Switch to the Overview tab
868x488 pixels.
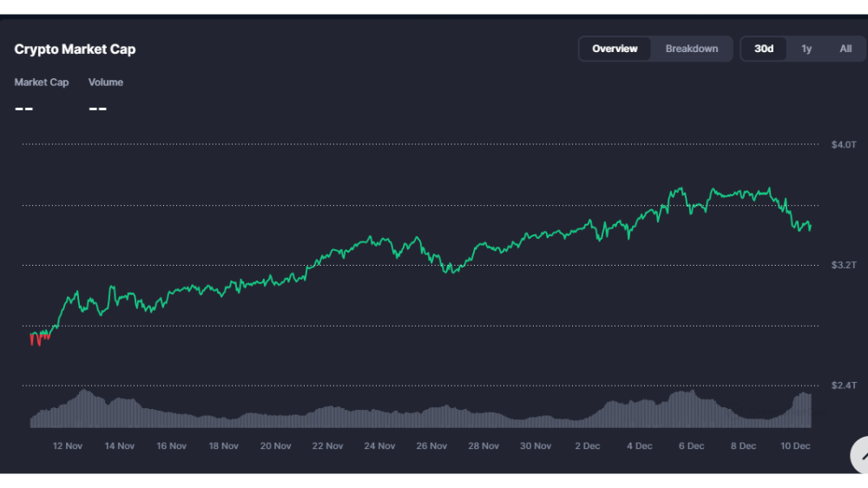(615, 49)
